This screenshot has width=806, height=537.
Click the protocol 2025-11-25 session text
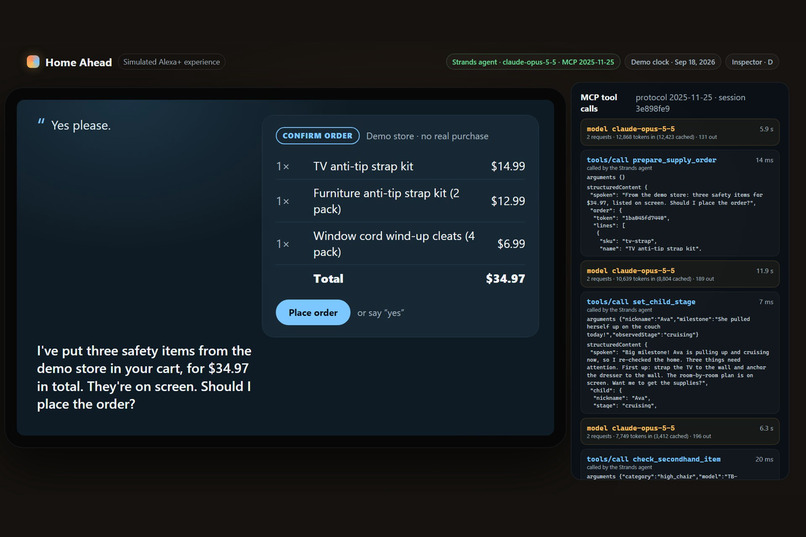pyautogui.click(x=690, y=103)
